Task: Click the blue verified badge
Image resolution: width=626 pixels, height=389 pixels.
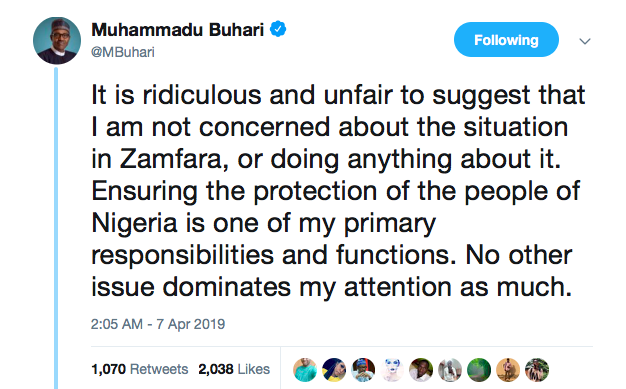Action: pos(278,30)
